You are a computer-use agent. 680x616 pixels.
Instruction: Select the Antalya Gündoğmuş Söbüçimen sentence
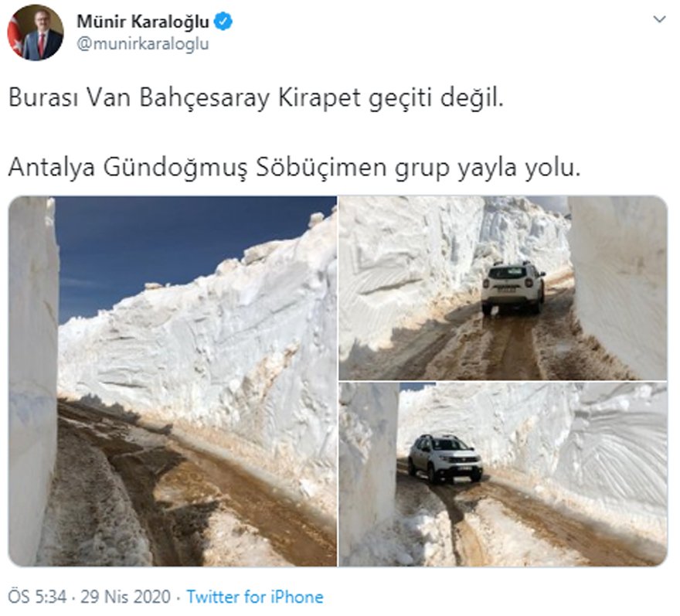(294, 168)
